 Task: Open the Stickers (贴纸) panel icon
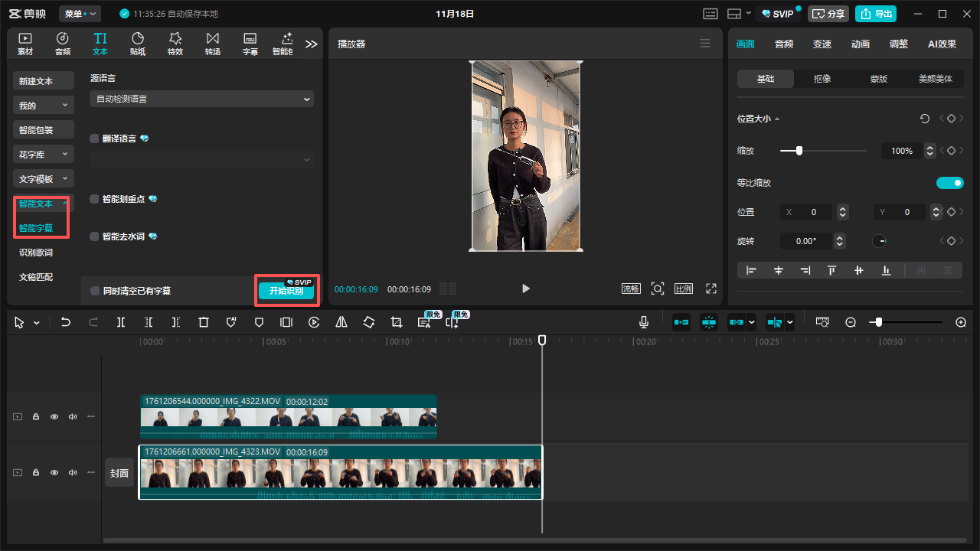tap(138, 44)
